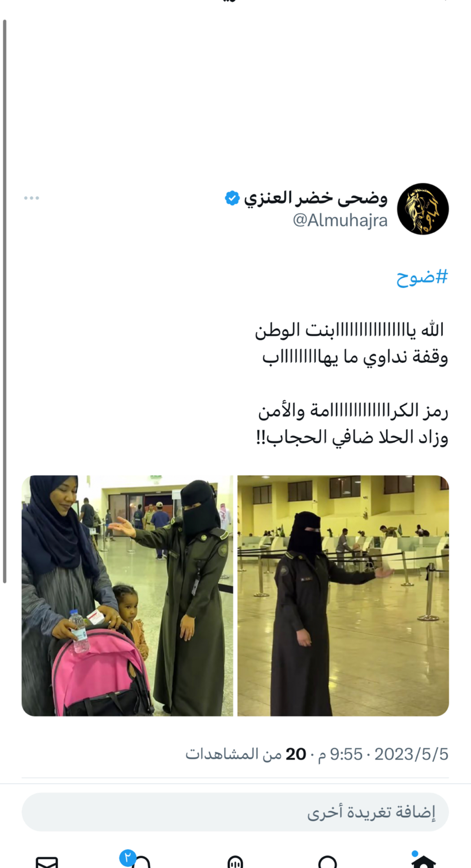View the photo of officer in the hall
The width and height of the screenshot is (471, 868).
[x=343, y=596]
